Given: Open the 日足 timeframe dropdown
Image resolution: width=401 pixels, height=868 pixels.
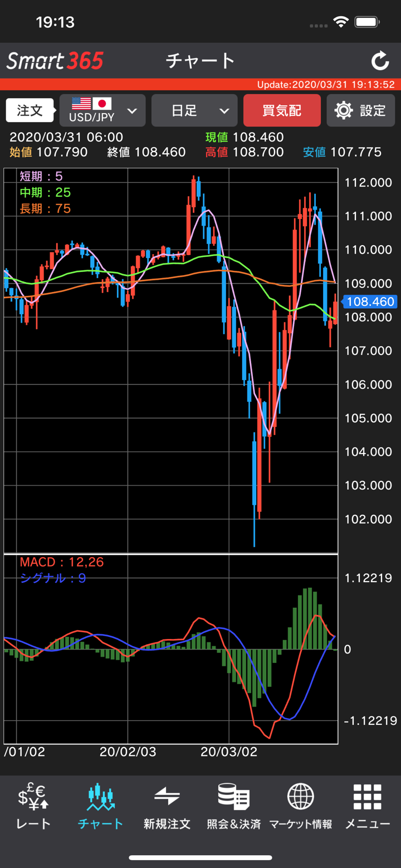Looking at the screenshot, I should click(194, 110).
